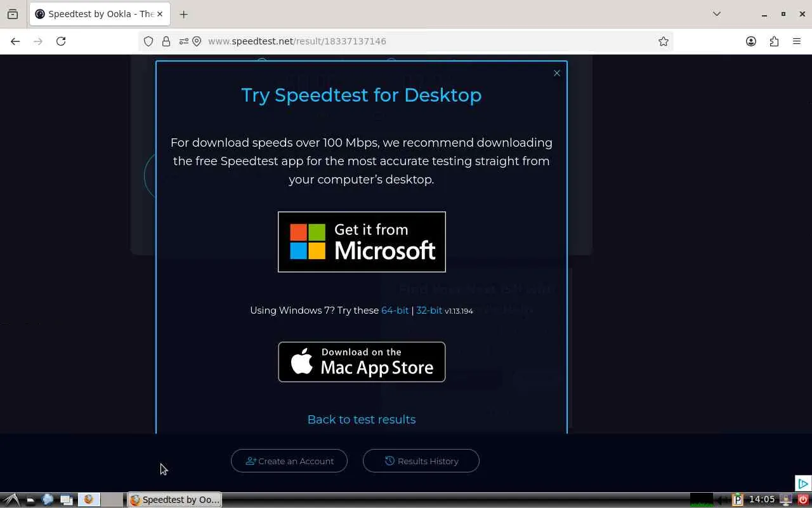Image resolution: width=812 pixels, height=508 pixels.
Task: Open the 32-bit Windows 7 download link
Action: click(429, 311)
